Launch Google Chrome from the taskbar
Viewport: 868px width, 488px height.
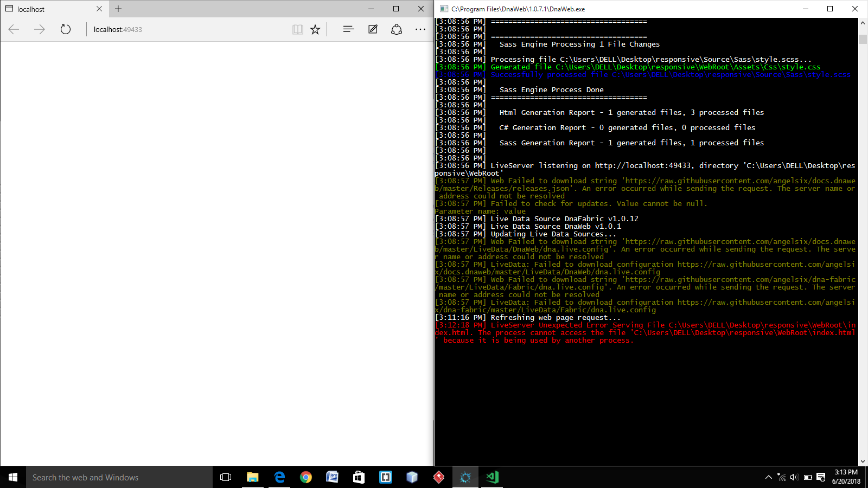point(307,477)
